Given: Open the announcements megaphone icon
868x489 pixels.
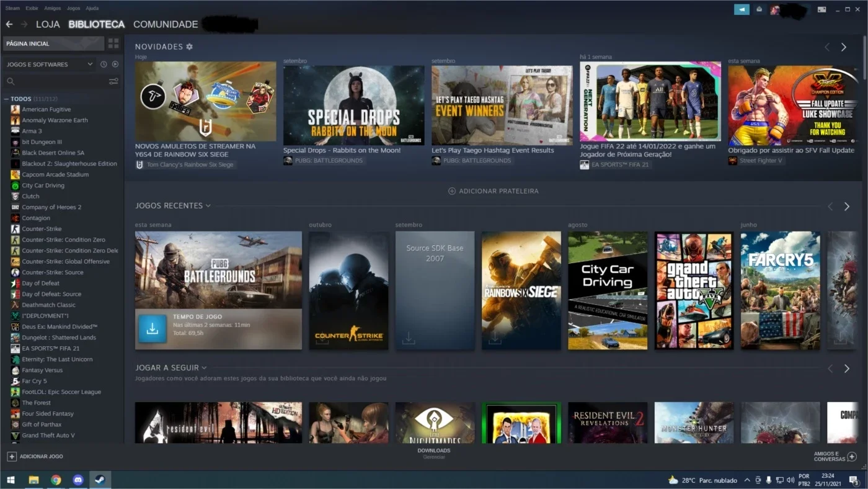Looking at the screenshot, I should click(x=742, y=9).
